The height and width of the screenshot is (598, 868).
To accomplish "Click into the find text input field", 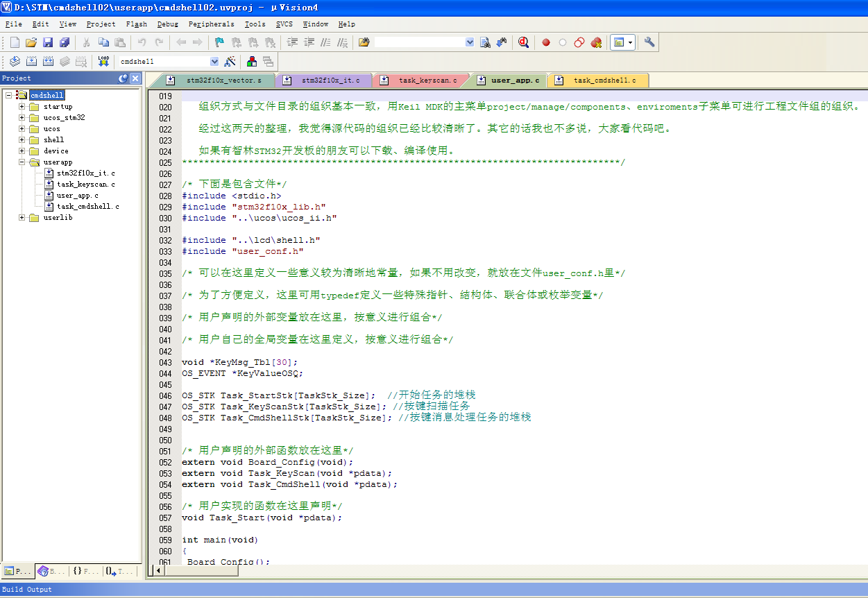I will 419,42.
